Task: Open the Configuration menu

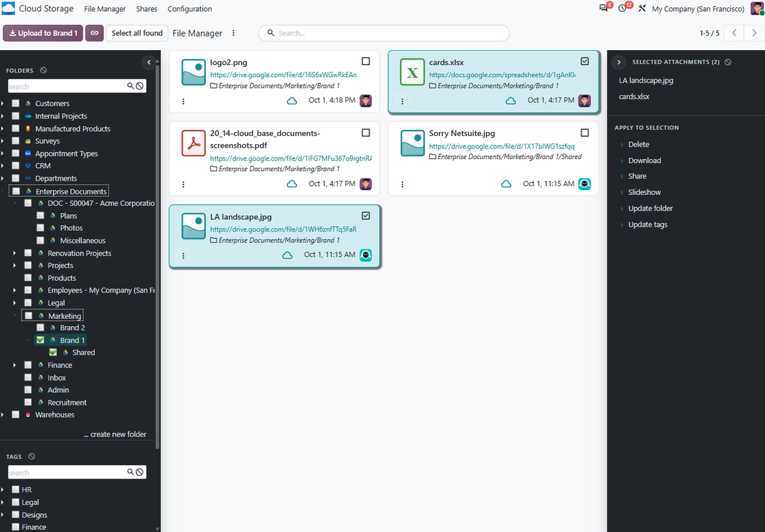Action: click(190, 9)
